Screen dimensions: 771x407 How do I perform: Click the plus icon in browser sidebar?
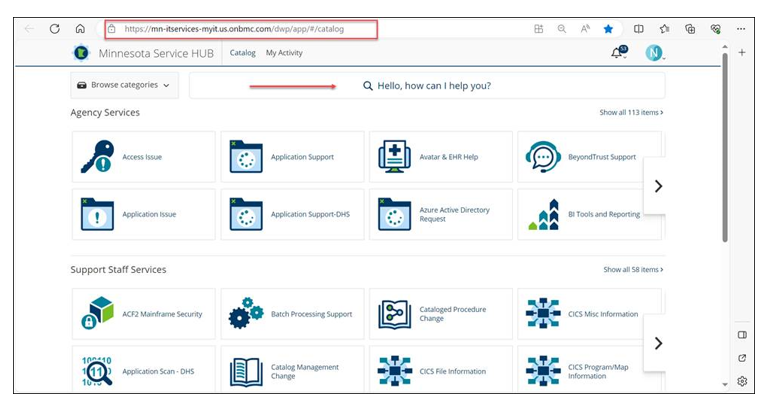point(742,52)
